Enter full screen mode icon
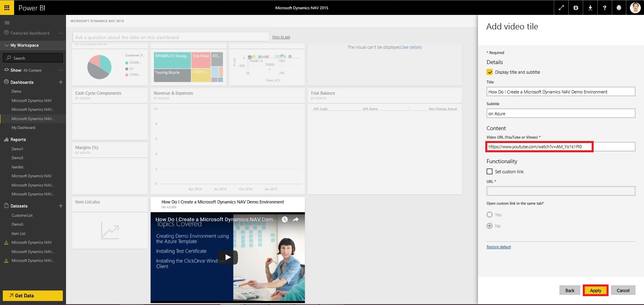 561,8
